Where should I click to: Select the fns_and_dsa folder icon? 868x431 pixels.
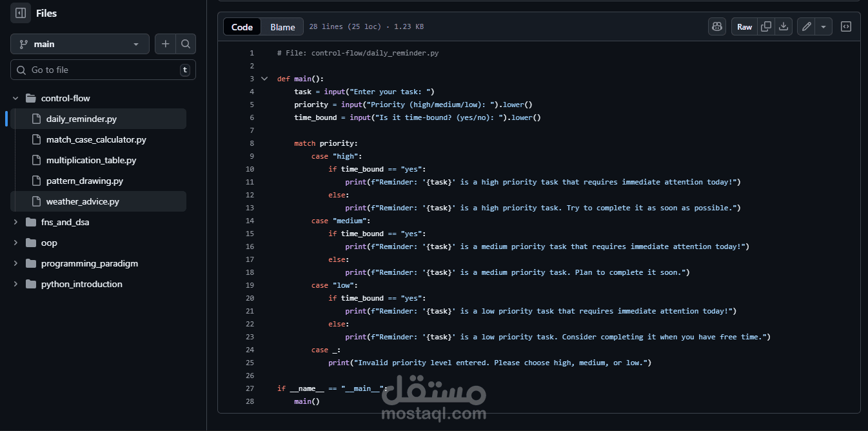[30, 222]
